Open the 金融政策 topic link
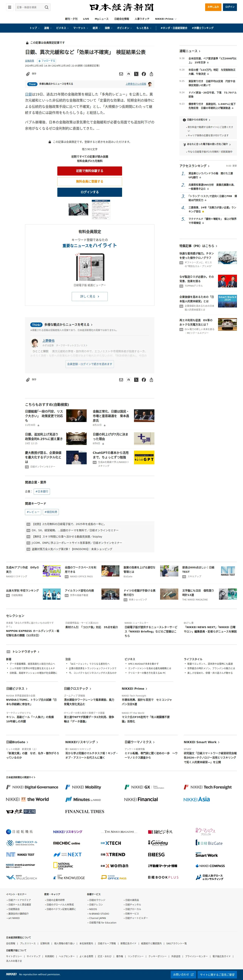 [x=30, y=61]
